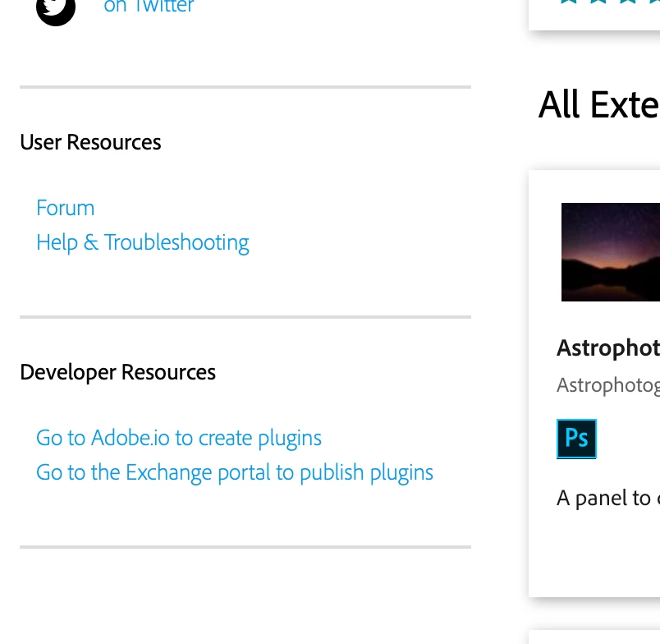This screenshot has height=644, width=660.
Task: Click the Photoshop Ps icon badge
Action: 576,439
